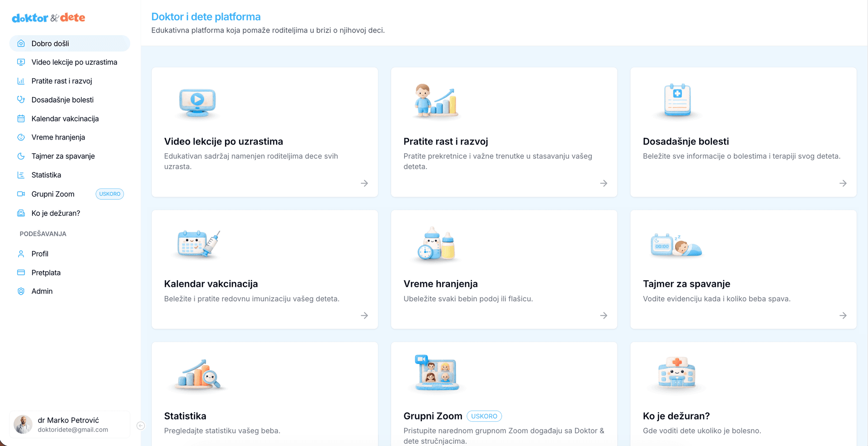Click the Vreme hranjenja baby bottles illustration
Screen dimensions: 868x446
click(436, 244)
